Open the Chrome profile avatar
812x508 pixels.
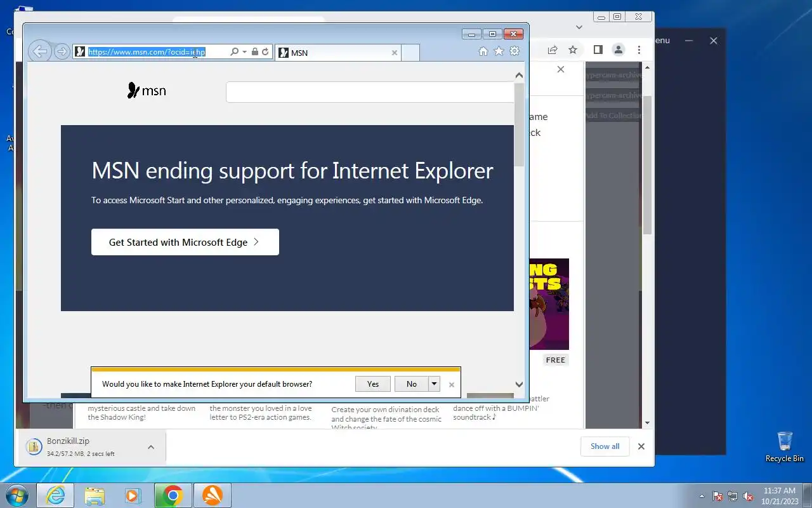point(619,50)
